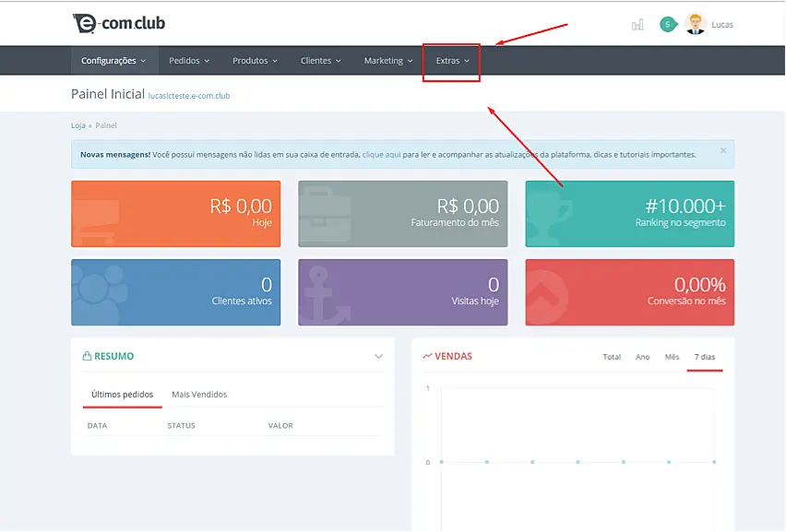Show sales for Mês period
The height and width of the screenshot is (532, 786).
click(672, 357)
